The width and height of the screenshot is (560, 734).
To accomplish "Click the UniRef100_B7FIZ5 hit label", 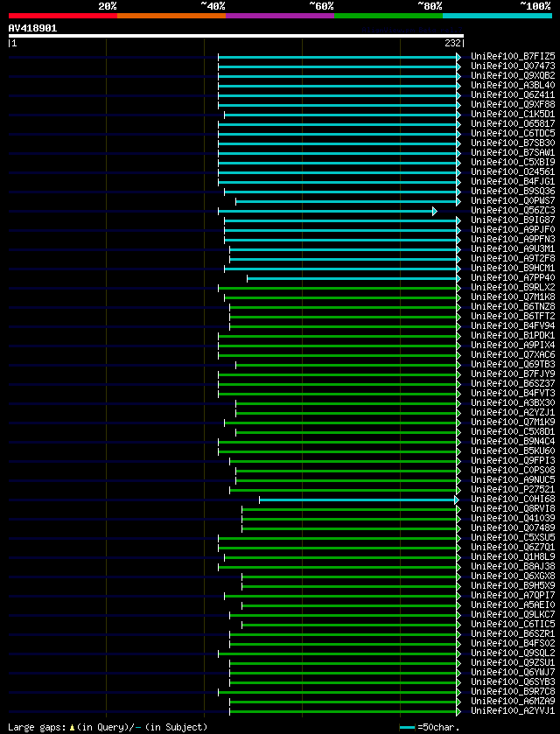I will point(513,57).
